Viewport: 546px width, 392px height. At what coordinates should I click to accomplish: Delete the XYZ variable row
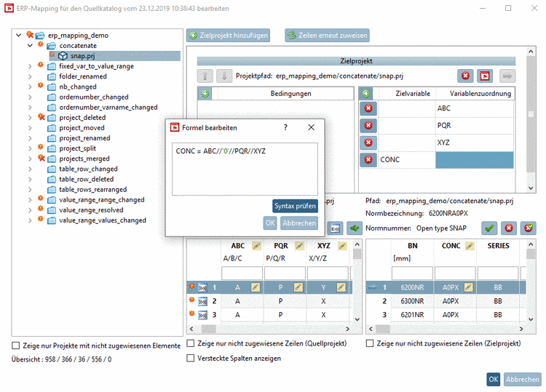tap(368, 143)
